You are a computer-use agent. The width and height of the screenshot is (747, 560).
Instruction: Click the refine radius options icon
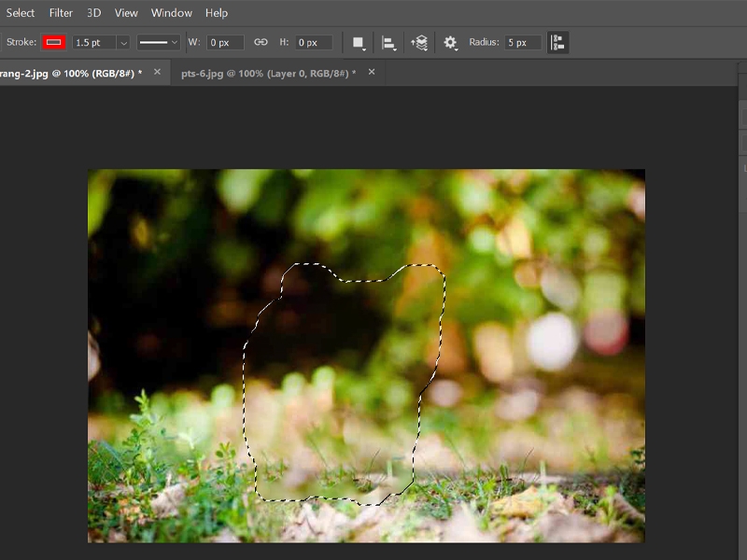pyautogui.click(x=557, y=41)
